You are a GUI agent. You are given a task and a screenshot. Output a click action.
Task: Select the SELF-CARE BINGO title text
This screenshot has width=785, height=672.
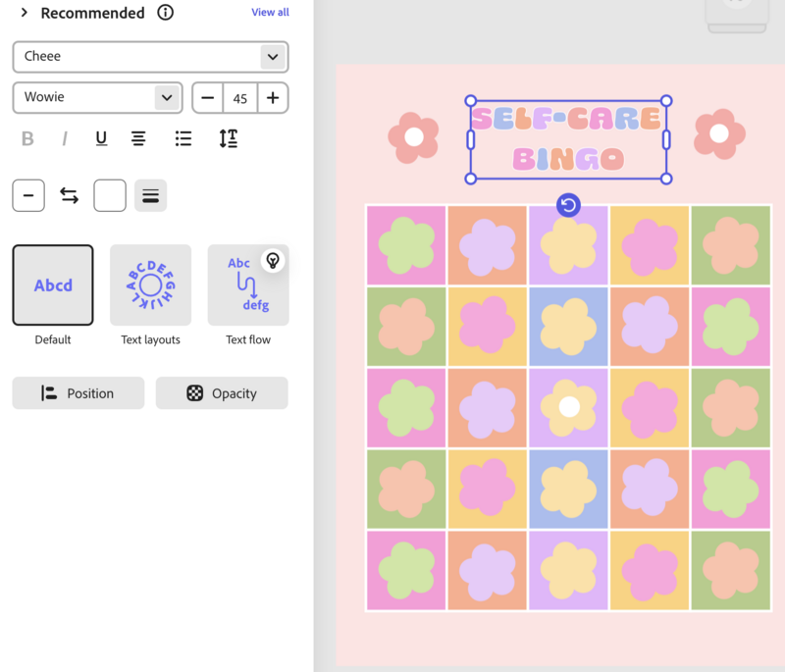pyautogui.click(x=568, y=139)
